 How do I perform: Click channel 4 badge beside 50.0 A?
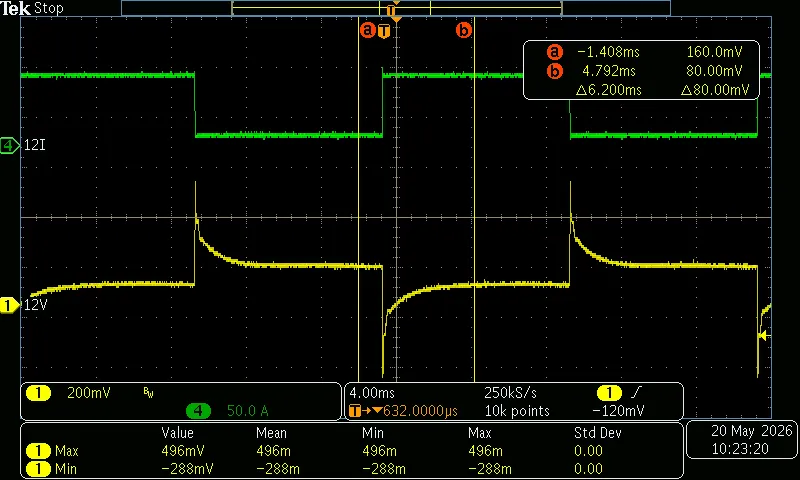tap(198, 411)
